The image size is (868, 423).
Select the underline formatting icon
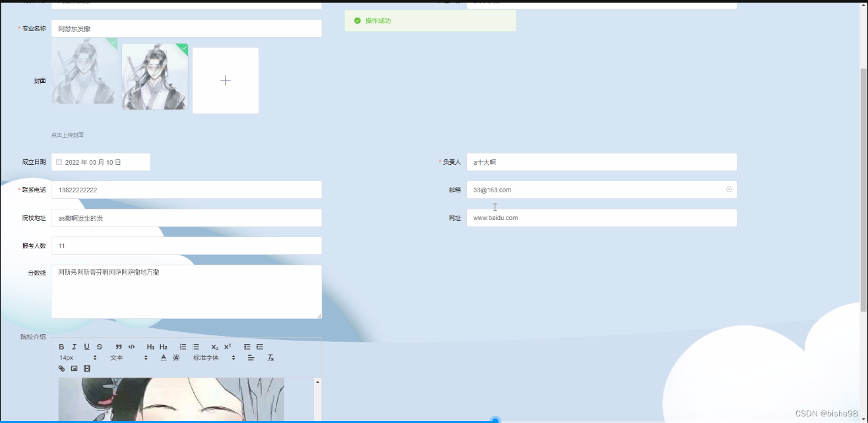[x=86, y=347]
